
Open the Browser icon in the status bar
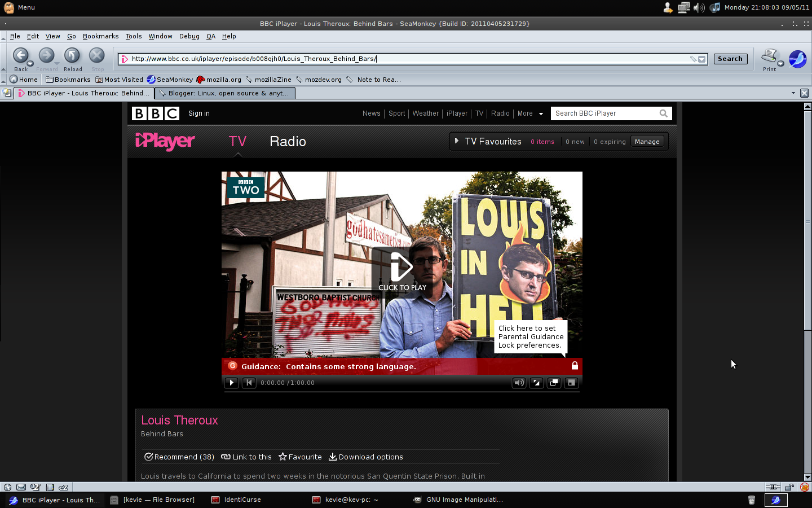7,487
